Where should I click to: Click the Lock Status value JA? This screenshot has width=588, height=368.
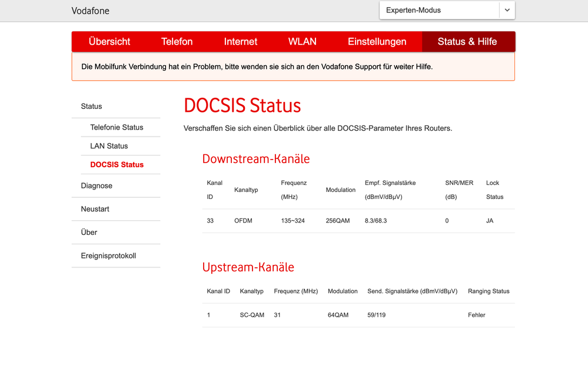[490, 221]
